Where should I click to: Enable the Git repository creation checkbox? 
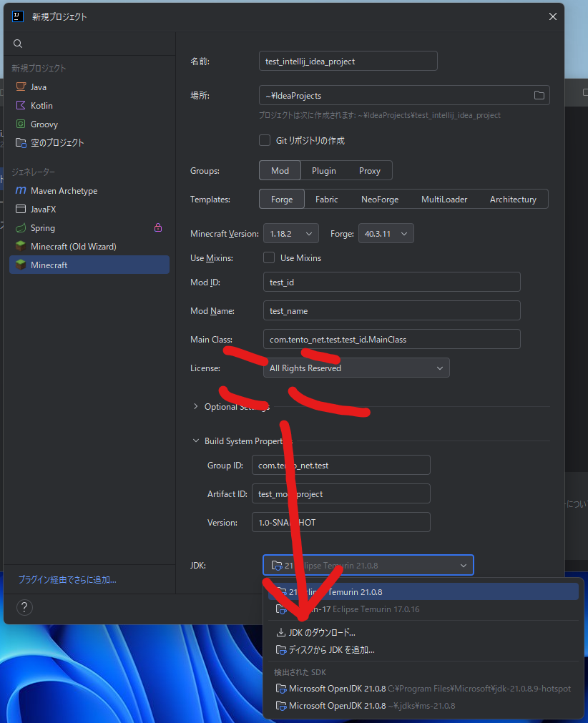265,141
